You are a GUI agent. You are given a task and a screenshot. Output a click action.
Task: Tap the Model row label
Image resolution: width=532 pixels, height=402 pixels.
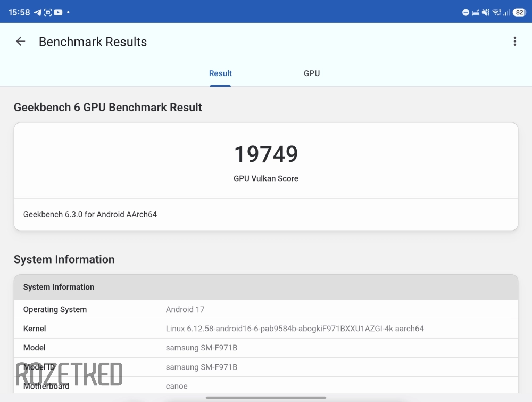[34, 348]
